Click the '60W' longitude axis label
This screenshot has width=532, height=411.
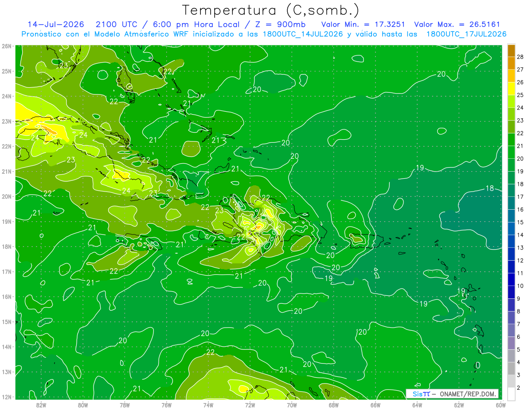click(500, 404)
